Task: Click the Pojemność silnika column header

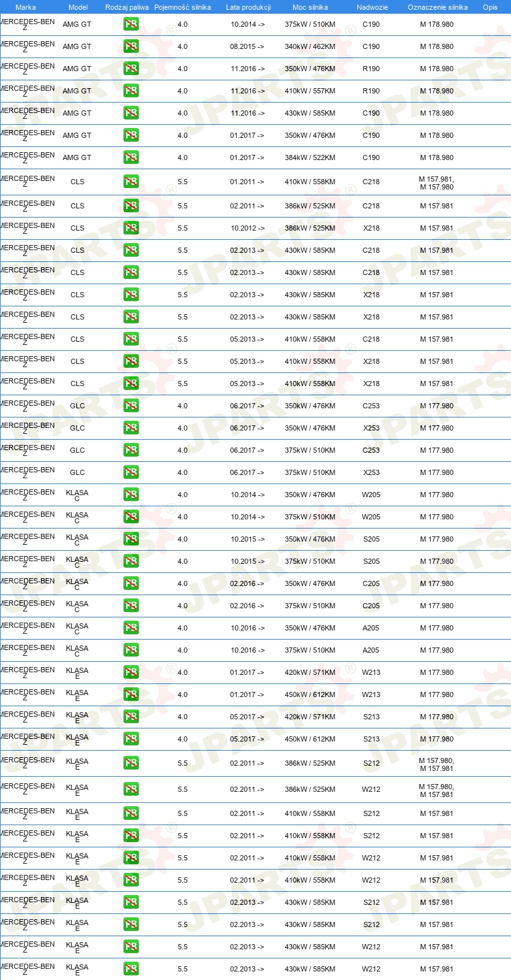Action: click(182, 7)
